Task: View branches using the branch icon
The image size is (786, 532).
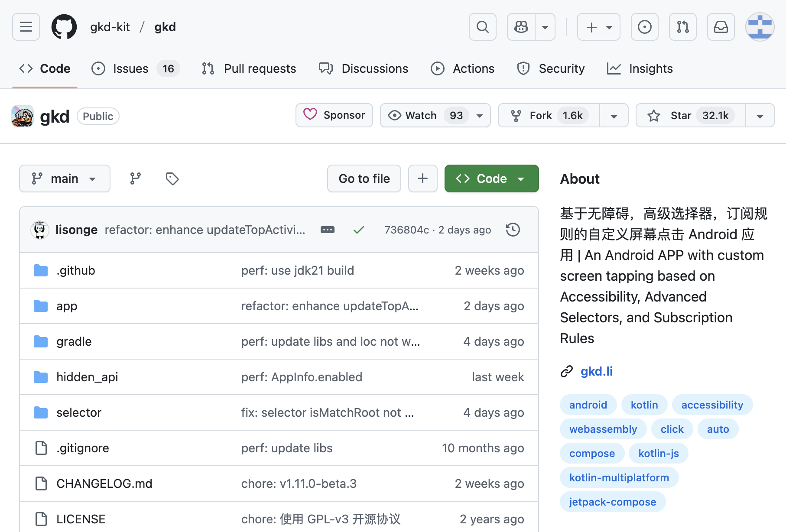Action: coord(136,178)
